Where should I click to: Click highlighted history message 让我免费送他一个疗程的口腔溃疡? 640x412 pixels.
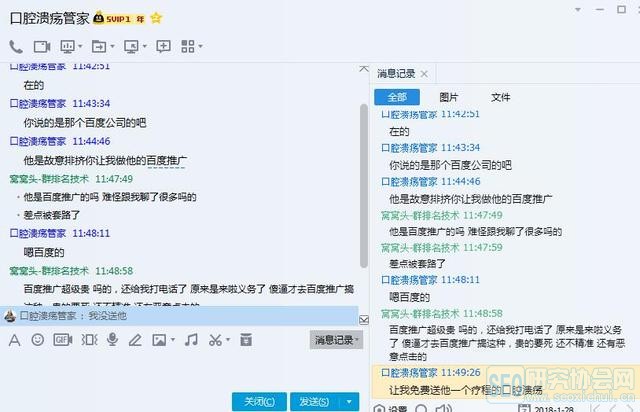point(466,390)
